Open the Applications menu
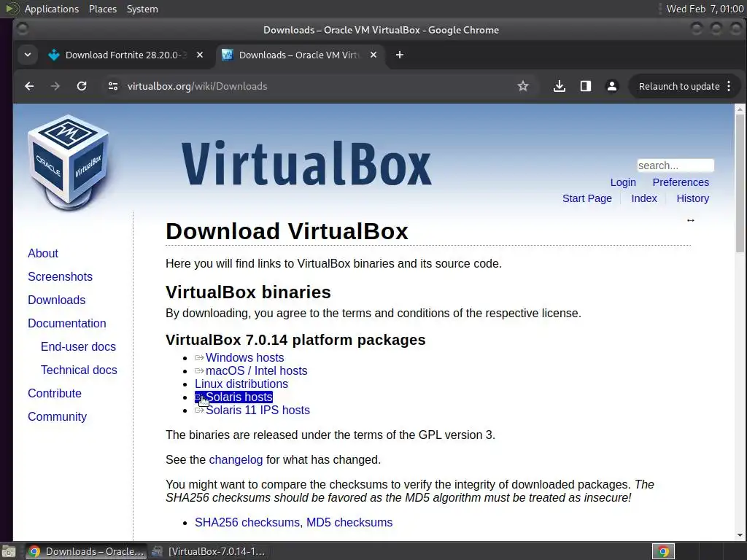Screen dimensions: 747x560 click(52, 9)
